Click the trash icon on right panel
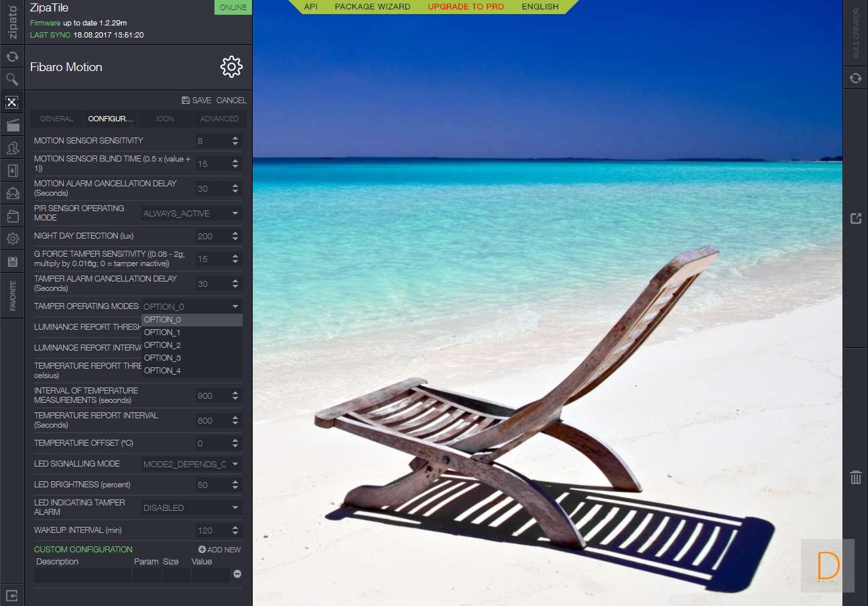The height and width of the screenshot is (606, 868). click(855, 477)
